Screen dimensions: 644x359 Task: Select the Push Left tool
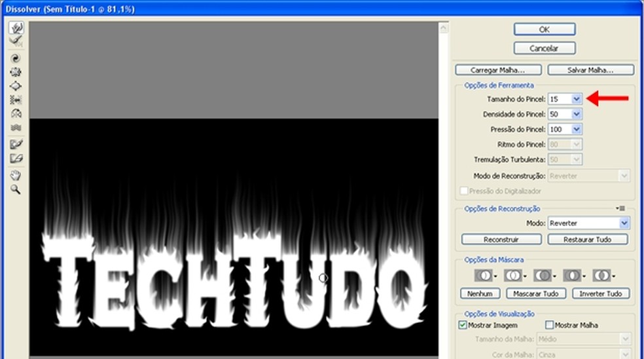tap(16, 100)
